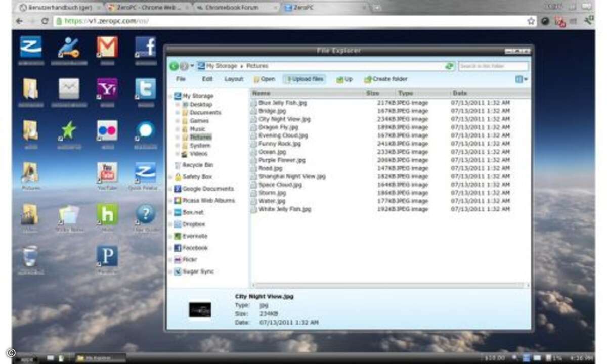Screen dimensions: 607x364
Task: Open the ZeroPC Z desktop icon
Action: (x=31, y=47)
